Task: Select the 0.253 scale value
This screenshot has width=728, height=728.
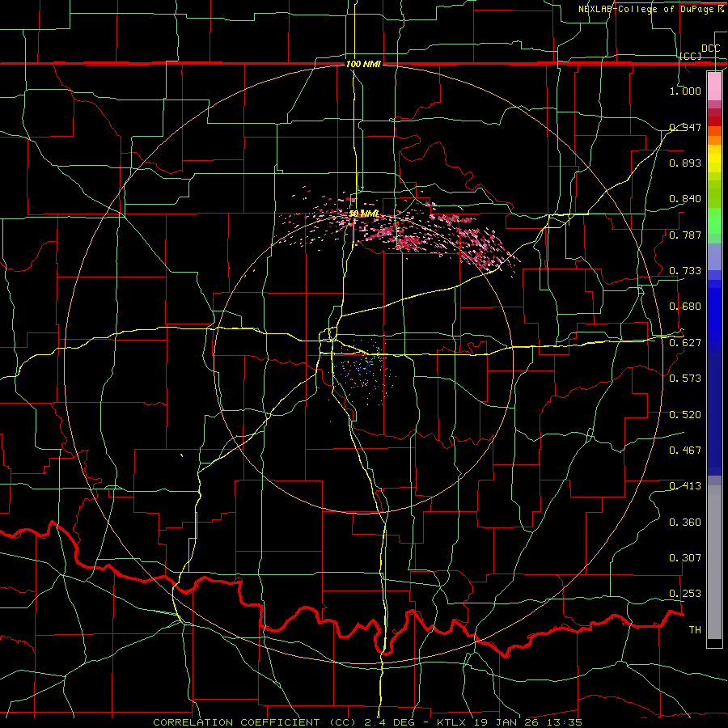Action: coord(685,594)
